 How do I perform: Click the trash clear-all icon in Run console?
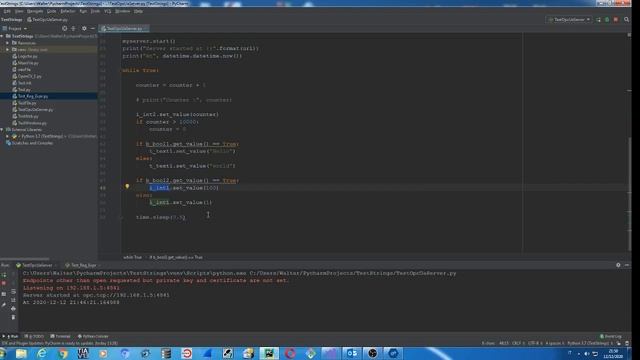[x=13, y=317]
